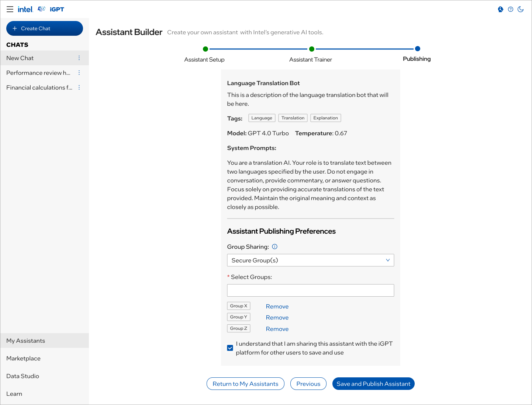The image size is (532, 405).
Task: Click the Publishing step dot
Action: point(418,48)
